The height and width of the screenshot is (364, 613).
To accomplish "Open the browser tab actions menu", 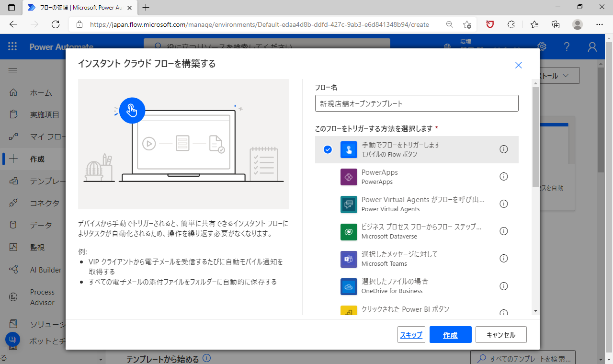I will click(11, 8).
